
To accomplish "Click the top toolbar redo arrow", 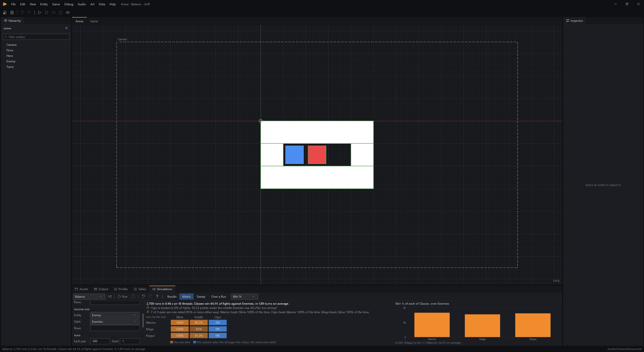I will click(x=29, y=12).
